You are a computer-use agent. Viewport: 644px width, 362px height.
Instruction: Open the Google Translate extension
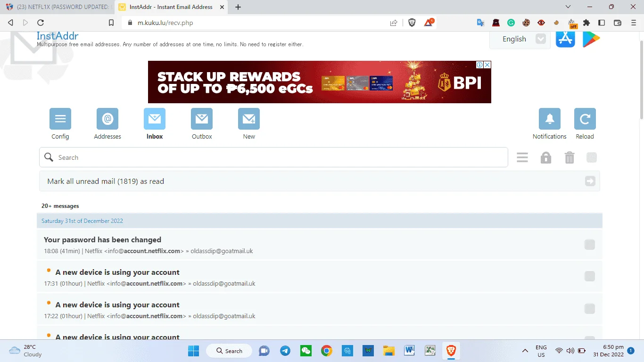pos(481,23)
